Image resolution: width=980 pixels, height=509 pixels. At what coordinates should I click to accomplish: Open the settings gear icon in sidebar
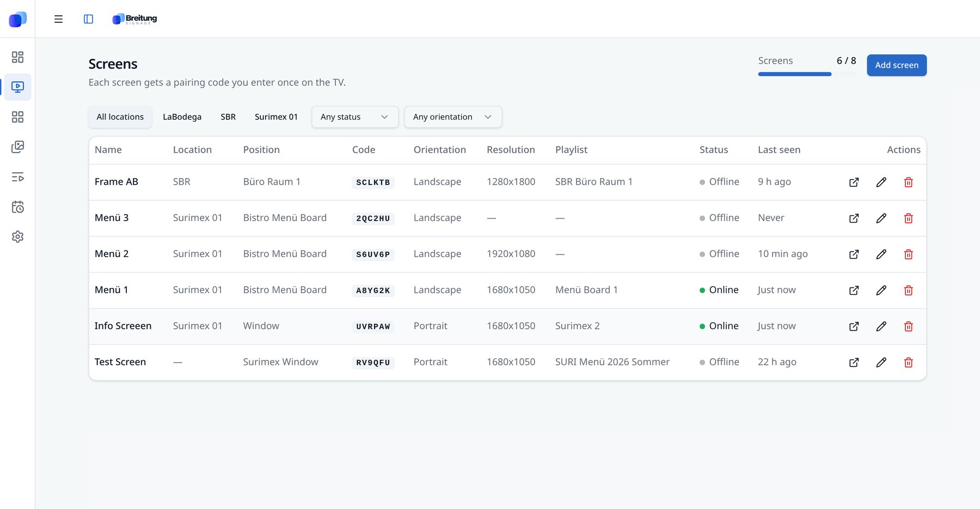17,237
